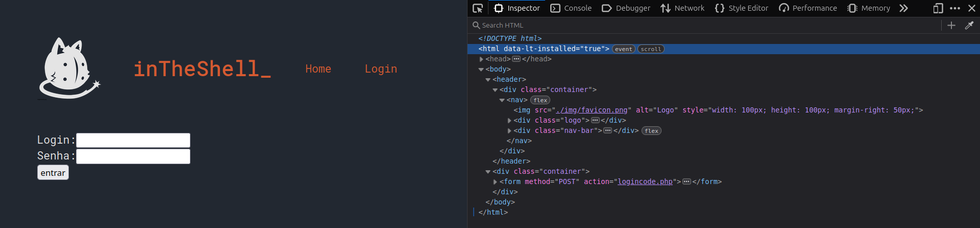Click the cat logo image
Image resolution: width=980 pixels, height=228 pixels.
tap(69, 69)
